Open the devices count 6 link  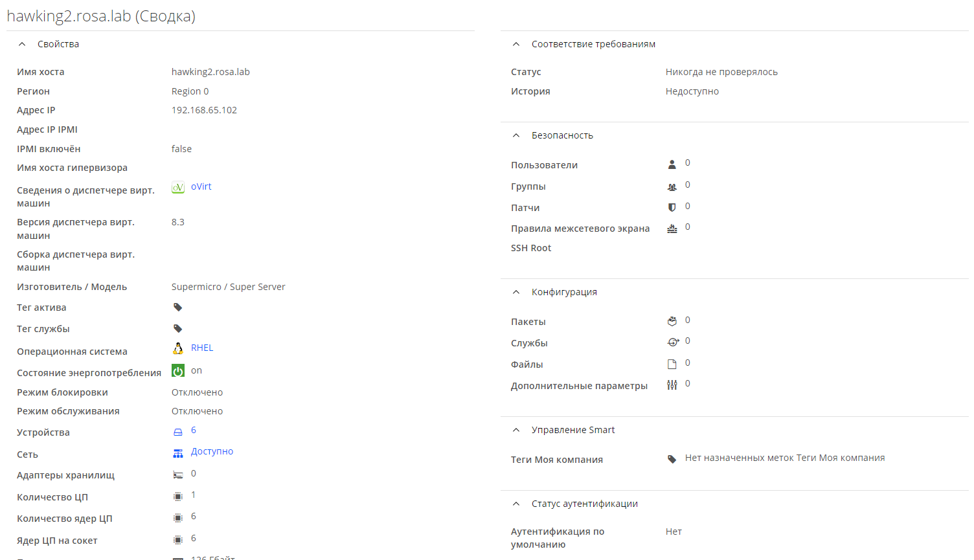click(194, 430)
